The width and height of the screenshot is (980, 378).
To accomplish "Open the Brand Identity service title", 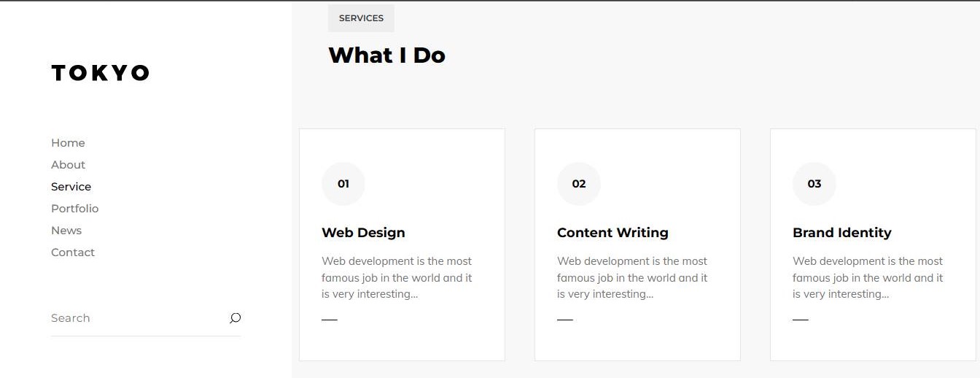I will coord(842,233).
